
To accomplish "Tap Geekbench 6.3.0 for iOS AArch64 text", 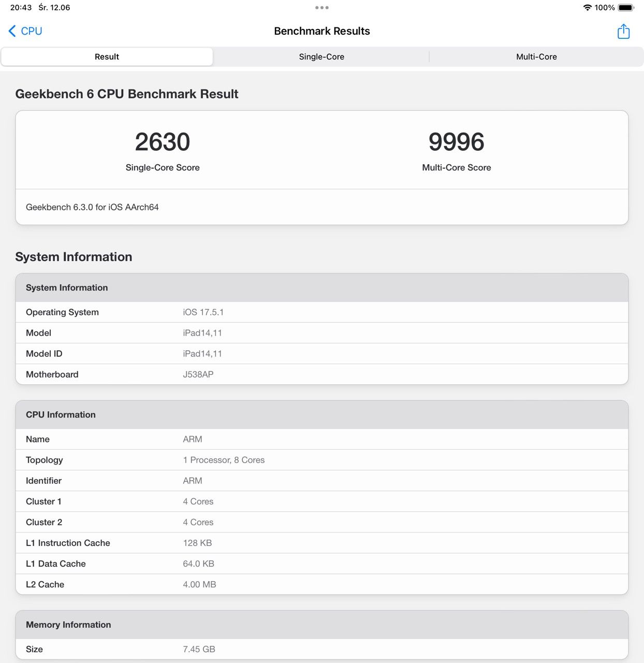I will coord(92,207).
